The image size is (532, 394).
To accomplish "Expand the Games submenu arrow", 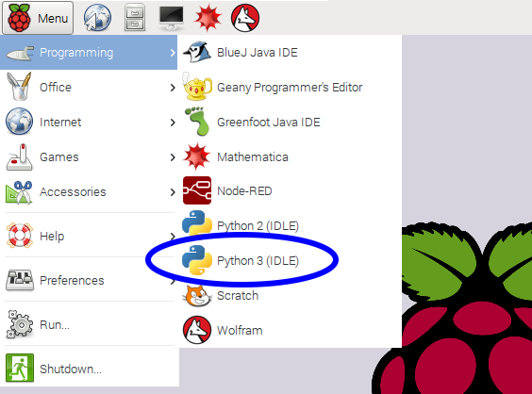I will (x=173, y=157).
